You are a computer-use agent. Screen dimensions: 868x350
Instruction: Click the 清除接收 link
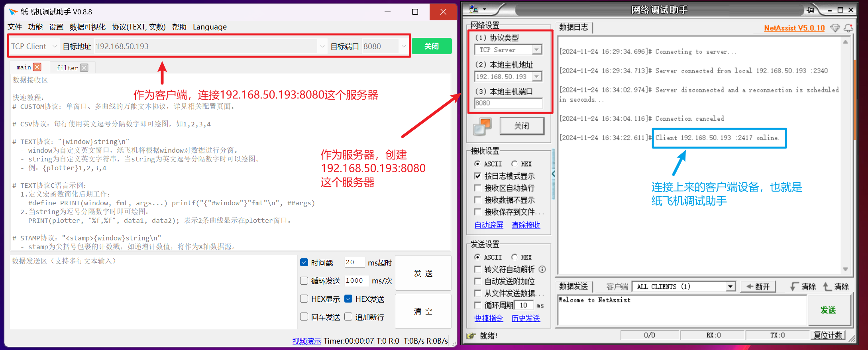click(x=526, y=225)
